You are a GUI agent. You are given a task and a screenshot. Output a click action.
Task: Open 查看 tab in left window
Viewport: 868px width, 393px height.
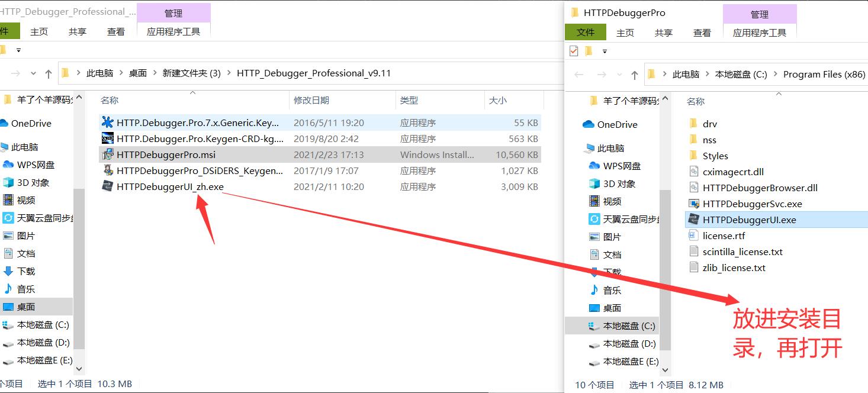pyautogui.click(x=116, y=32)
